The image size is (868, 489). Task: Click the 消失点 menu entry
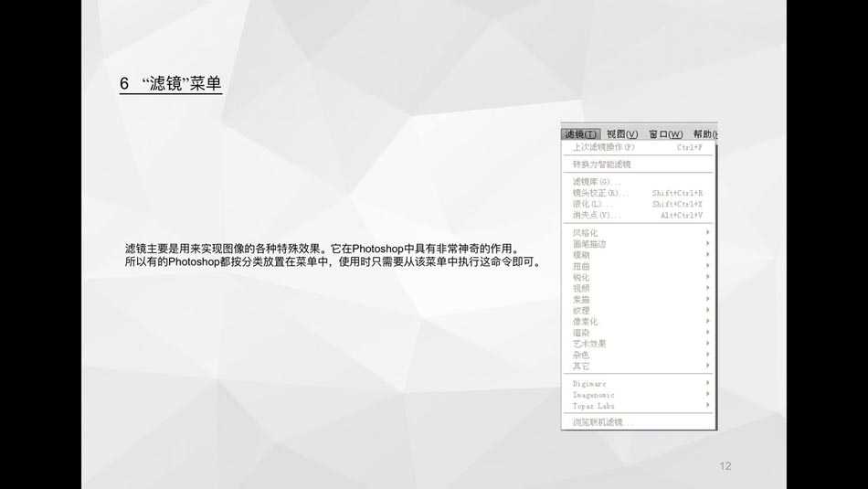pyautogui.click(x=596, y=215)
